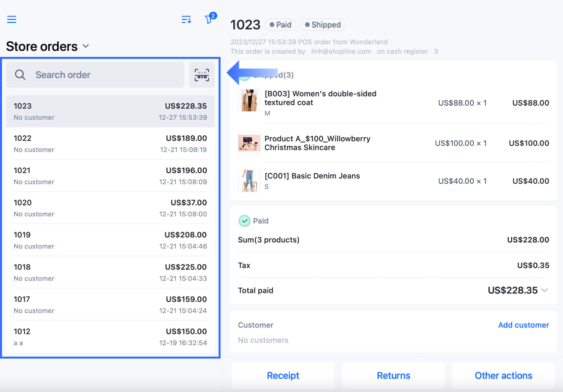Open the women's textured coat thumbnail

249,101
